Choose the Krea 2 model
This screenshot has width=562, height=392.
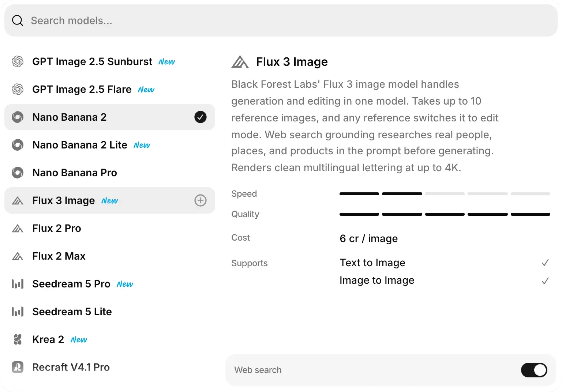[x=110, y=339]
